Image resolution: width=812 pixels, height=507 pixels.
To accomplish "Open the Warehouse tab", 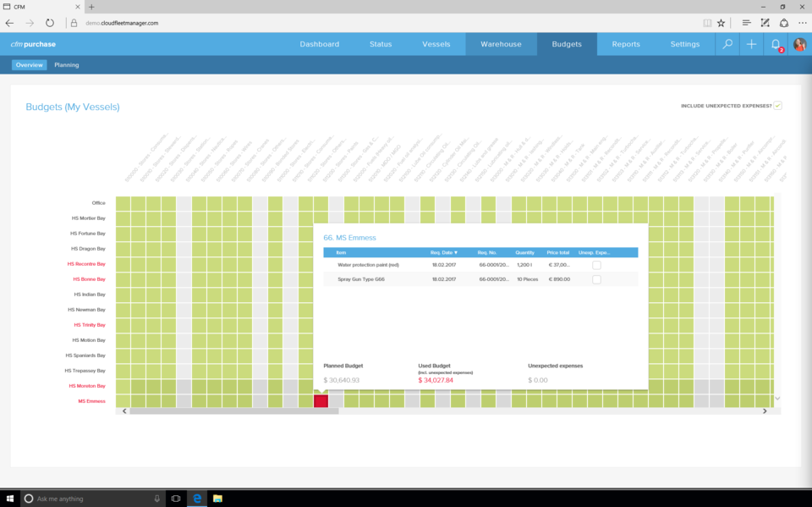I will click(501, 44).
